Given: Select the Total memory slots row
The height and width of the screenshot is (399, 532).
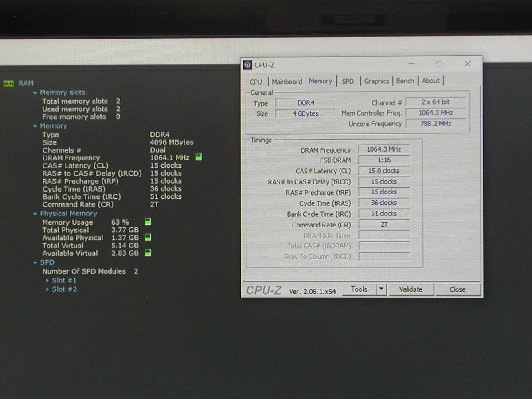Looking at the screenshot, I should [81, 101].
